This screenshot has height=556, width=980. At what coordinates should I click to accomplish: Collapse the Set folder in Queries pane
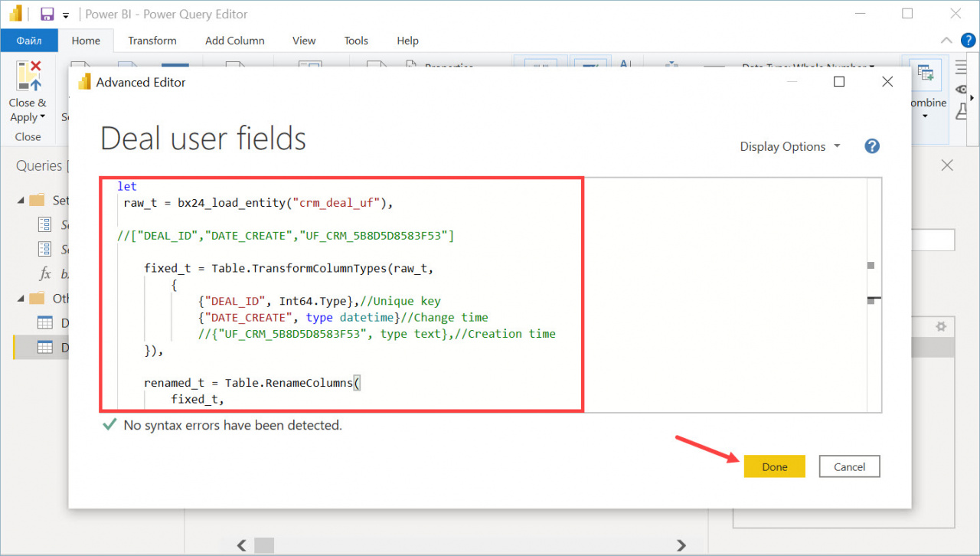click(21, 200)
